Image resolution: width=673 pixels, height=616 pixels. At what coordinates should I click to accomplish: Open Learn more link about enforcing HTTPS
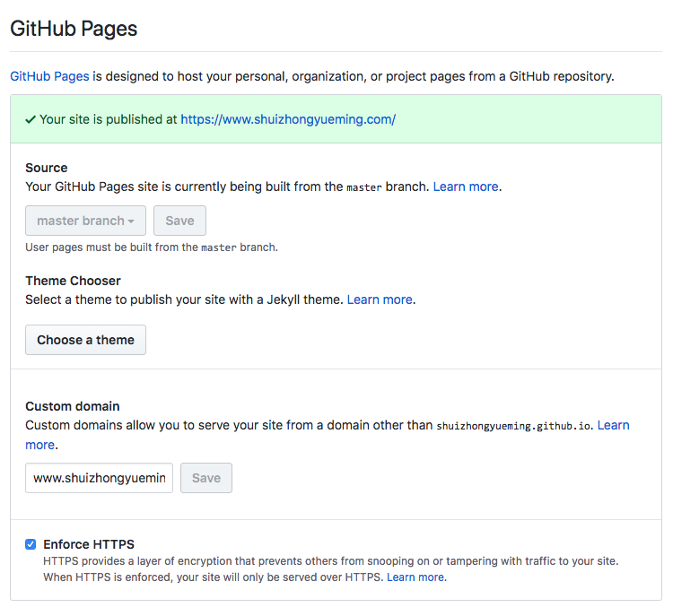(x=415, y=577)
